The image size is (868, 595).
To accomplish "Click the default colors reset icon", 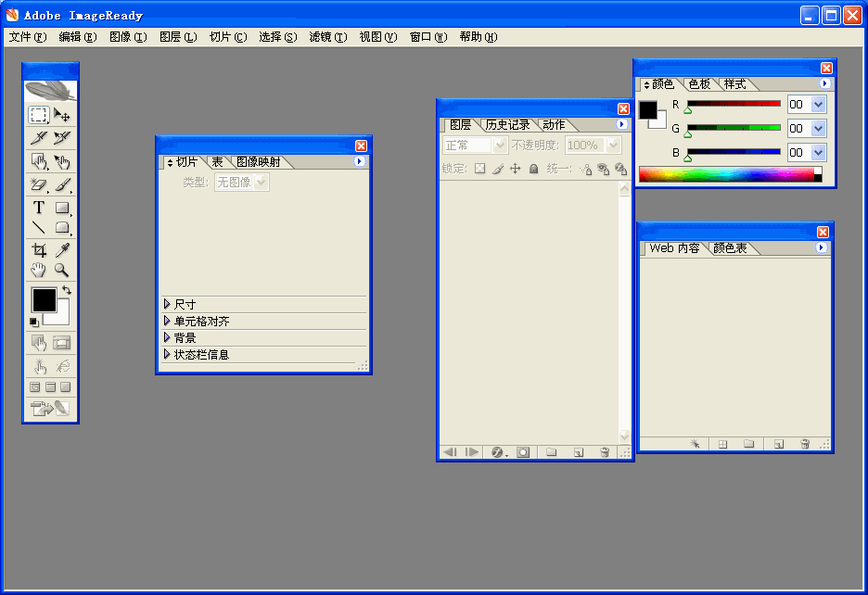I will (34, 322).
